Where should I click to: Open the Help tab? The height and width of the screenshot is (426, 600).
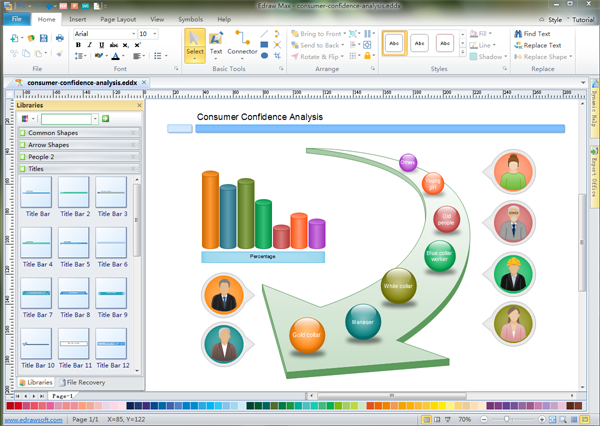pos(224,19)
